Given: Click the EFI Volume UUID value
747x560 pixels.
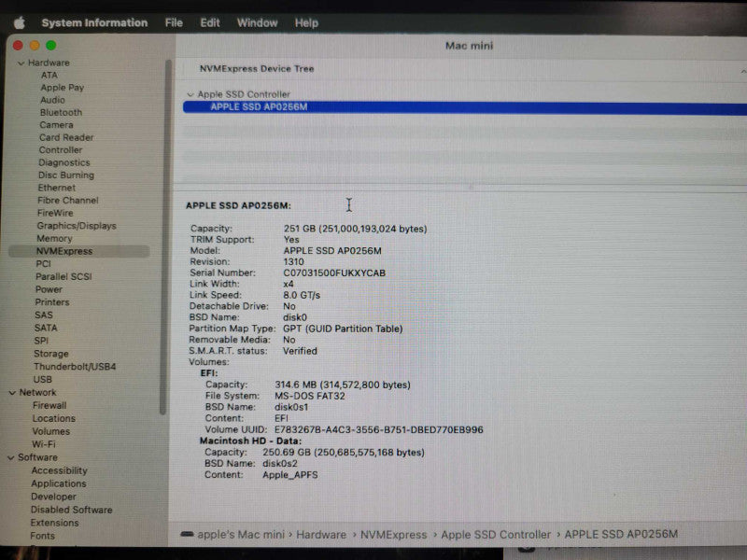Looking at the screenshot, I should pos(379,430).
